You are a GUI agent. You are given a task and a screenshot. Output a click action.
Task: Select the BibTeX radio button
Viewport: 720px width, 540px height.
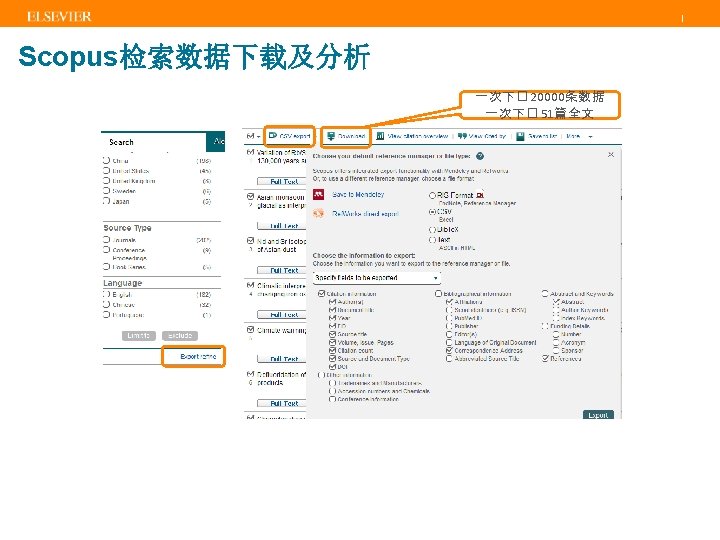point(432,230)
